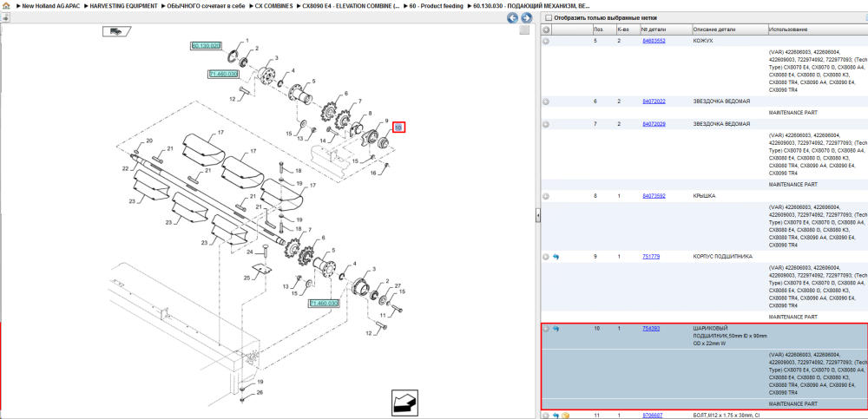Click the blue arrow icon in row 751779
Screen dimensions: 868x419
point(556,257)
